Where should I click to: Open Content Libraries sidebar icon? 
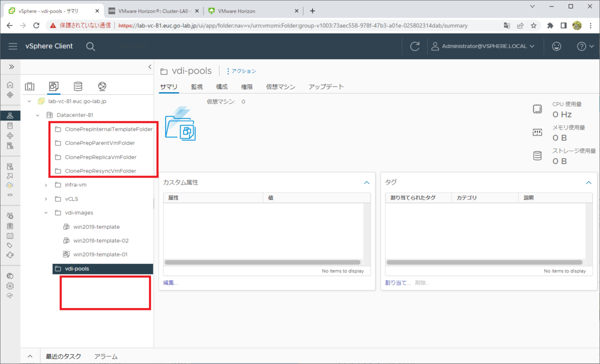click(10, 125)
